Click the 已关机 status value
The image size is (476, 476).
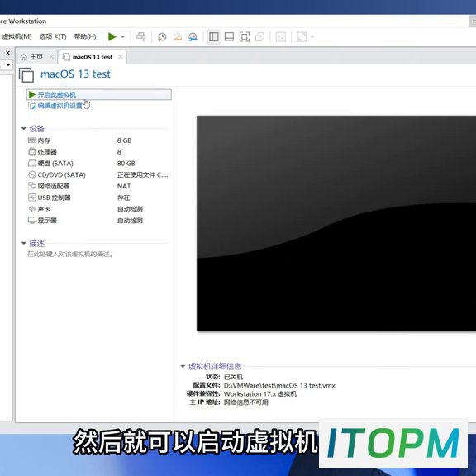click(233, 377)
